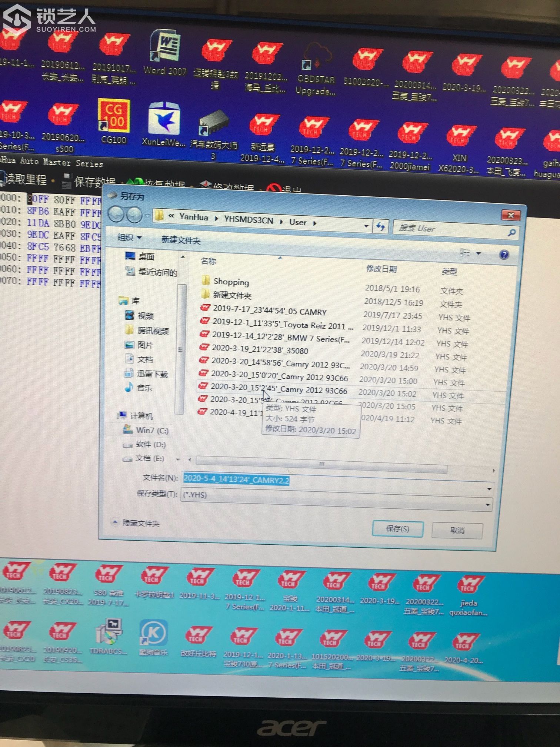The width and height of the screenshot is (560, 747).
Task: Select Win7 (C:) drive
Action: 146,430
